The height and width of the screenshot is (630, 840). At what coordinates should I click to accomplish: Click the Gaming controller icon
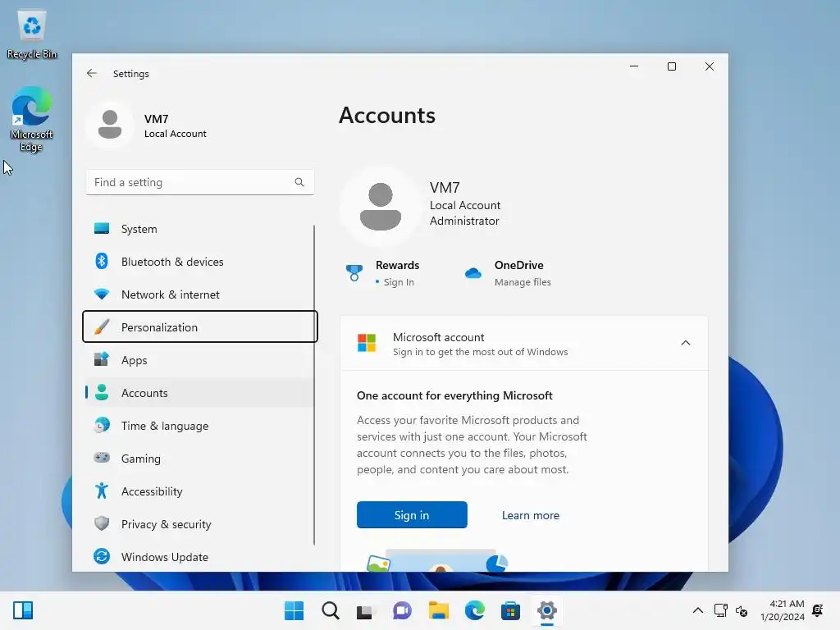[x=102, y=458]
